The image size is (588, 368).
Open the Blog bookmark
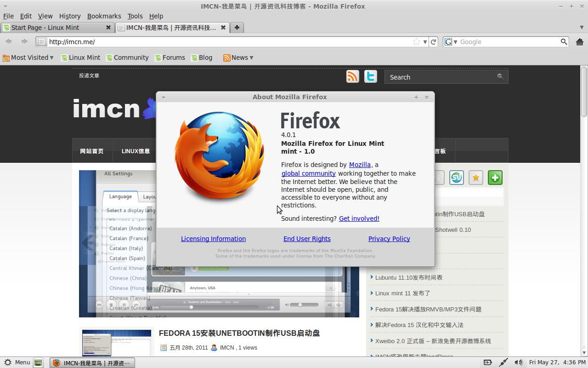[202, 57]
